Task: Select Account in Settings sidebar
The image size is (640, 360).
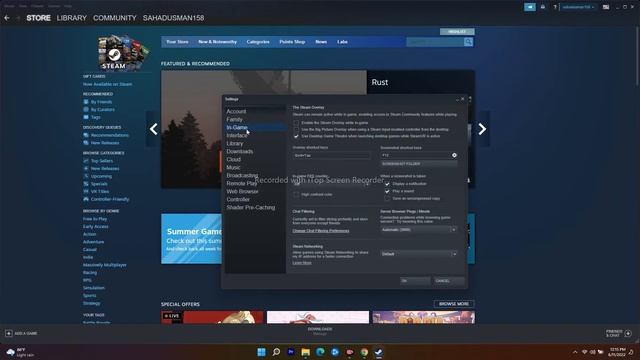Action: [x=236, y=111]
